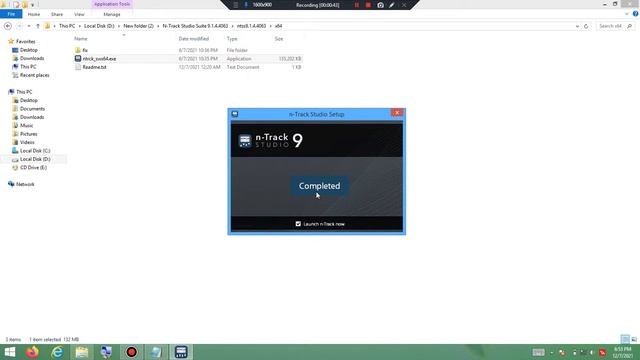Screen dimensions: 640x360
Task: Close the n-Track Studio Setup dialog
Action: [397, 113]
